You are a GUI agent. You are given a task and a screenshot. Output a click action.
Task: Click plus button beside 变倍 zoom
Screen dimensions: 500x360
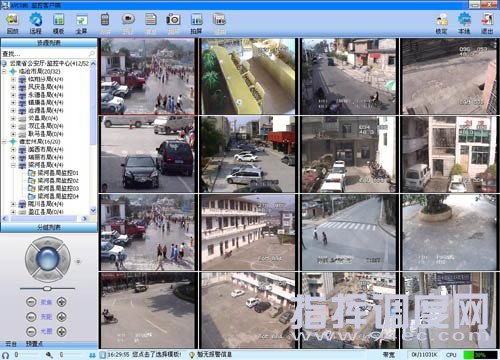tap(61, 317)
